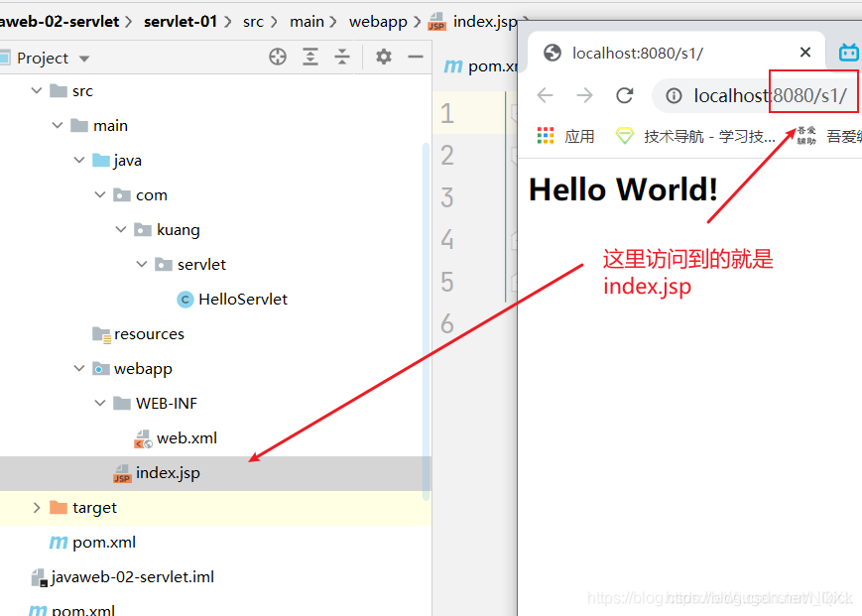Viewport: 862px width, 616px height.
Task: Open the 应用 apps bookmark
Action: [x=565, y=136]
